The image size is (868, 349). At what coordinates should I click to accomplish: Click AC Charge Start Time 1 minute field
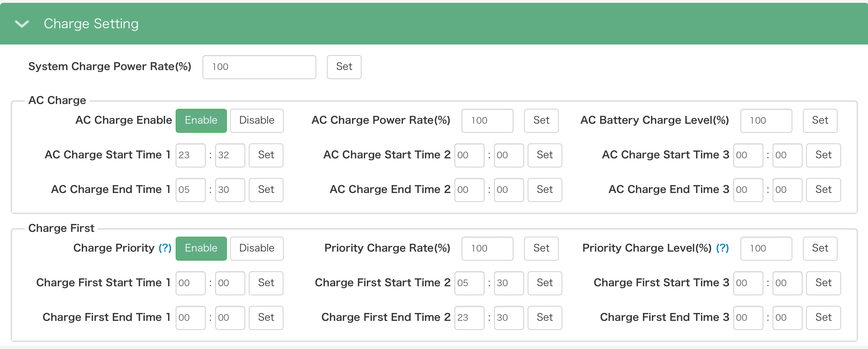230,155
